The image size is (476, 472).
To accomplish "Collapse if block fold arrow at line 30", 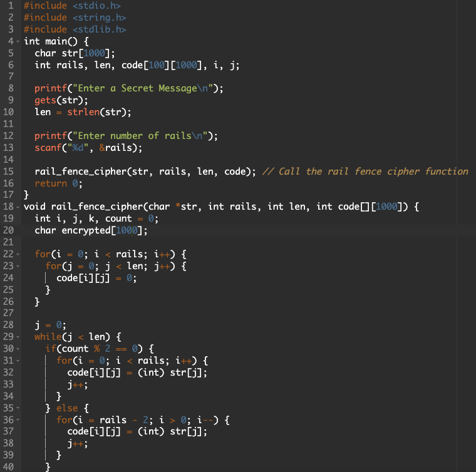I will 18,349.
